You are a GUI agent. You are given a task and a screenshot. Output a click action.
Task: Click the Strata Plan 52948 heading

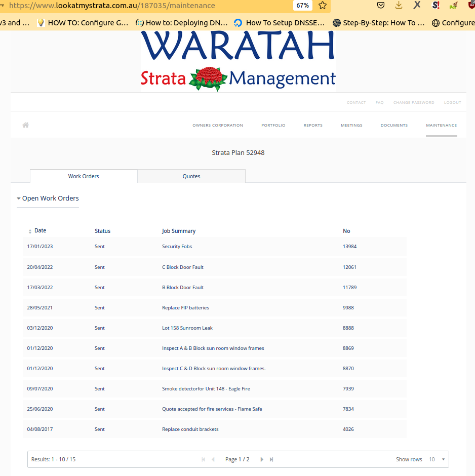pyautogui.click(x=238, y=153)
